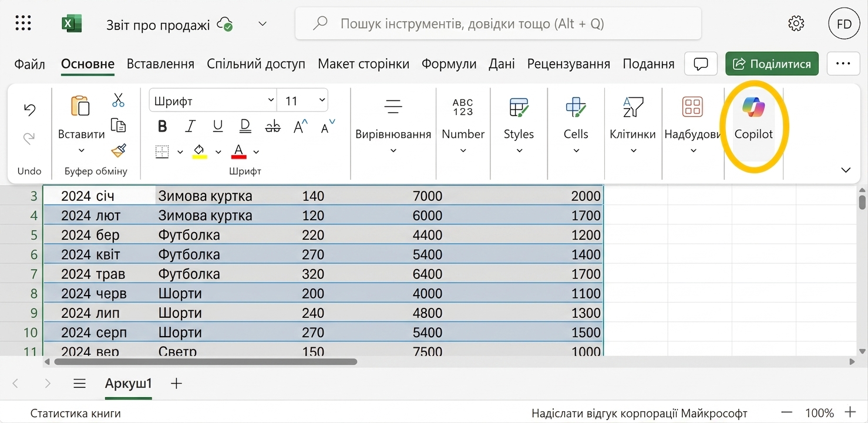Expand the Borders dropdown arrow
This screenshot has width=868, height=423.
point(180,152)
